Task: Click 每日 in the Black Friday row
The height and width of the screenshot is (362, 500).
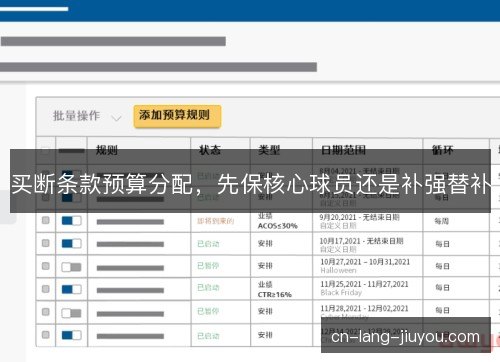Action: pos(442,287)
